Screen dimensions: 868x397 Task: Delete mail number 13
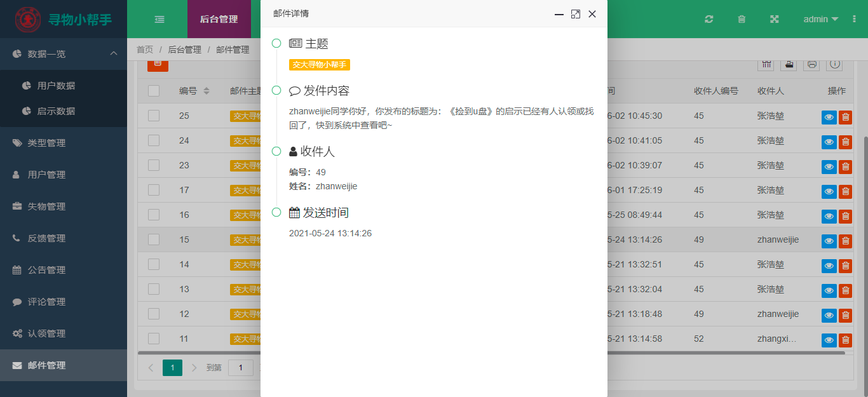[845, 291]
